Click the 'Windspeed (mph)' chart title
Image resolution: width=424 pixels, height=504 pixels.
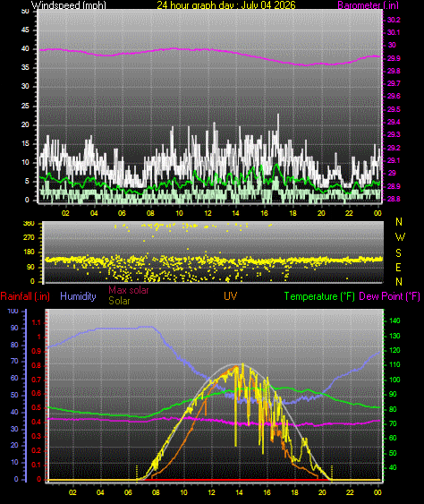coord(68,5)
